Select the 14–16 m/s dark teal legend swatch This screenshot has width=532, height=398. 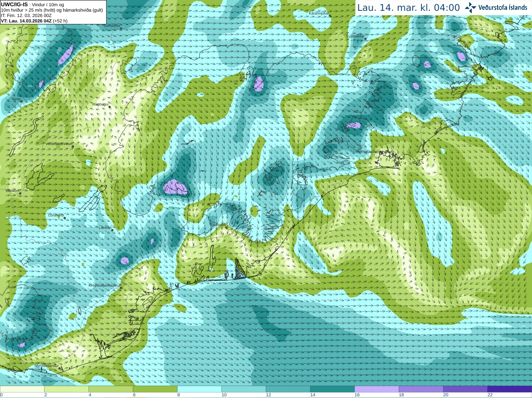(x=332, y=389)
